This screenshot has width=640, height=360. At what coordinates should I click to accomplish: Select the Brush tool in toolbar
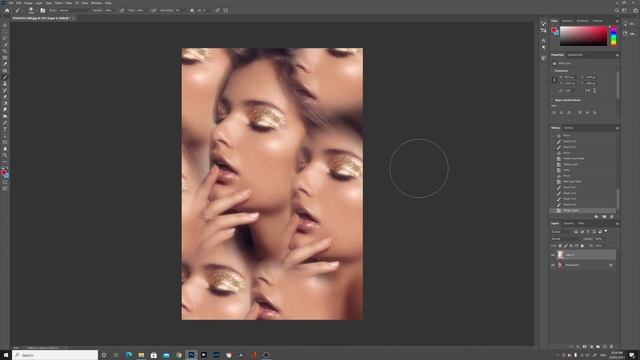5,77
